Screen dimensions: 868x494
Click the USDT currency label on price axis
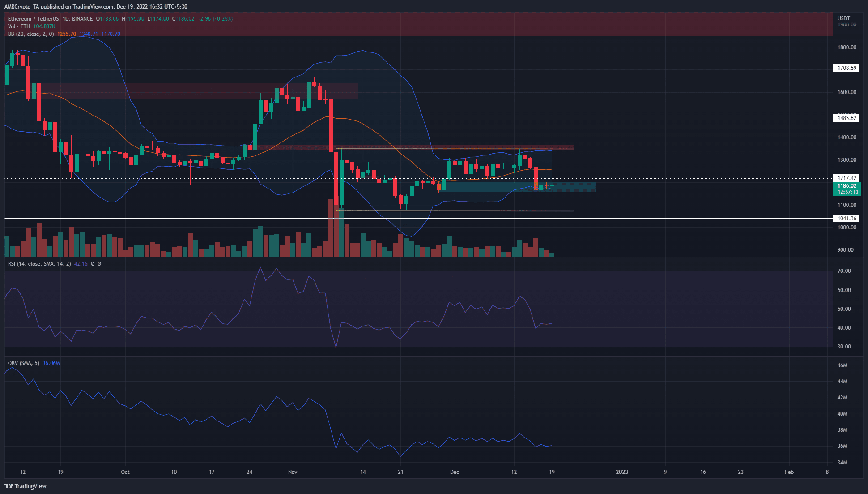click(843, 18)
